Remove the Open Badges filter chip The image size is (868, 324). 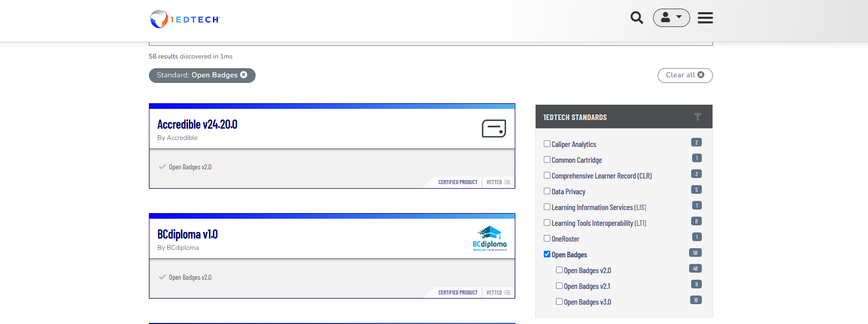pos(244,75)
